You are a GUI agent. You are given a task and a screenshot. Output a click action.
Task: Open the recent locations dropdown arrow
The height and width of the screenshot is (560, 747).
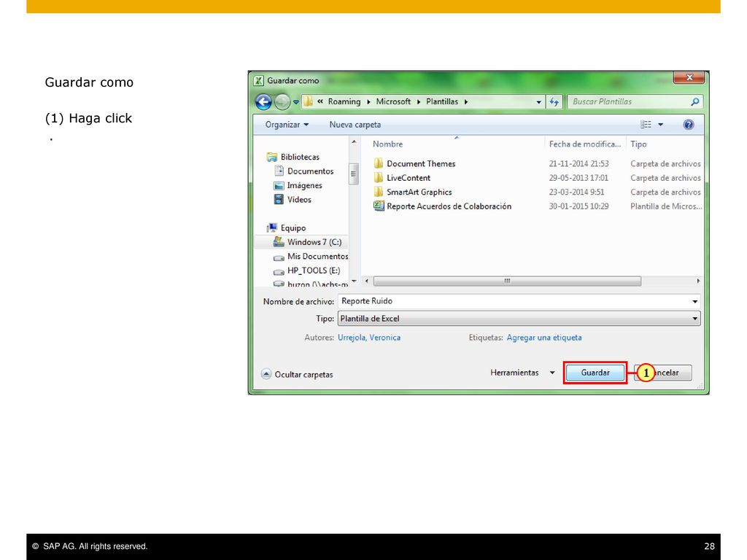click(296, 102)
